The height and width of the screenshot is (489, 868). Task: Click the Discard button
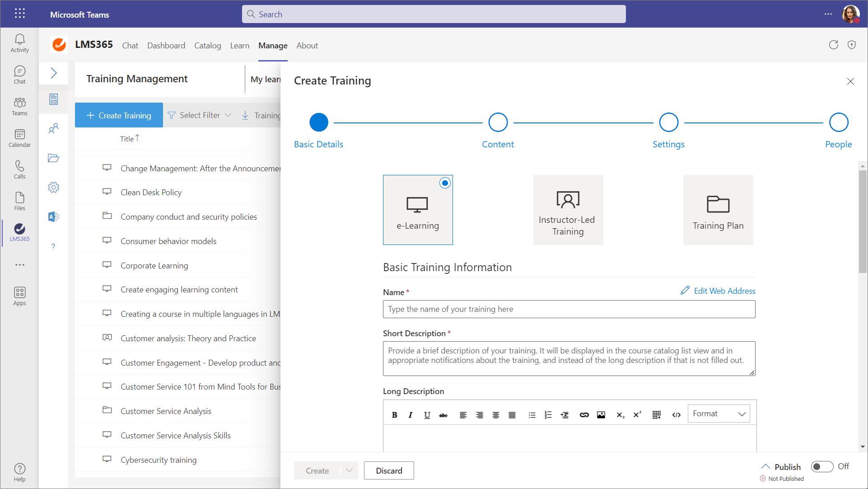[389, 470]
